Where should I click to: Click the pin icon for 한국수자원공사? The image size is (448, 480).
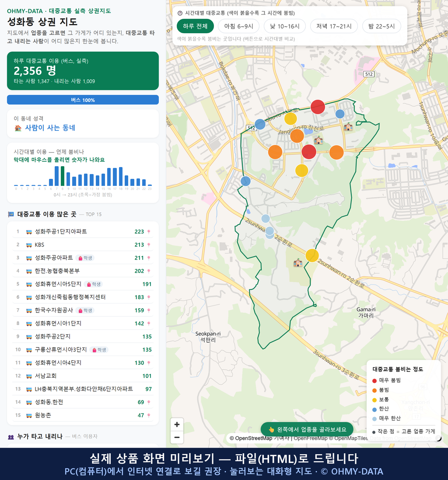[149, 310]
